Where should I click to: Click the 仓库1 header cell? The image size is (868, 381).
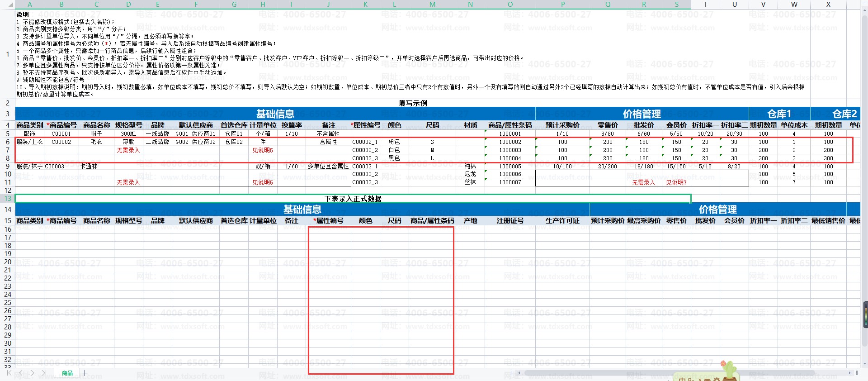(x=779, y=114)
